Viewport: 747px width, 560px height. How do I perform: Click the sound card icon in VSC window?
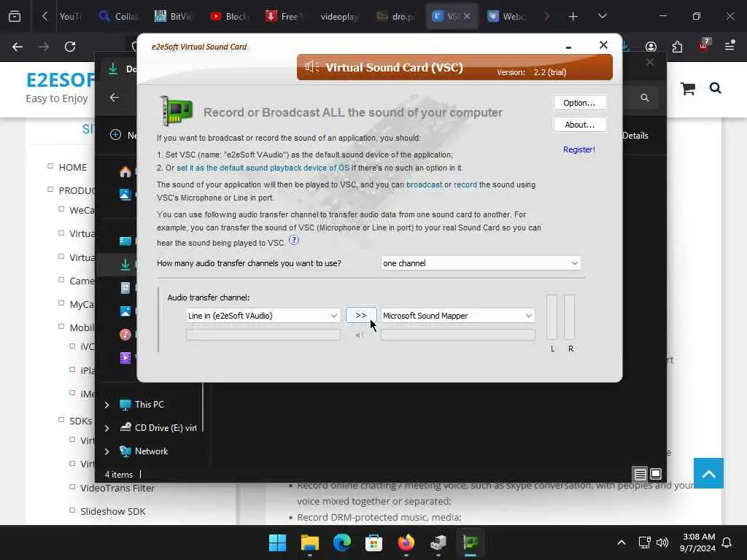click(176, 111)
